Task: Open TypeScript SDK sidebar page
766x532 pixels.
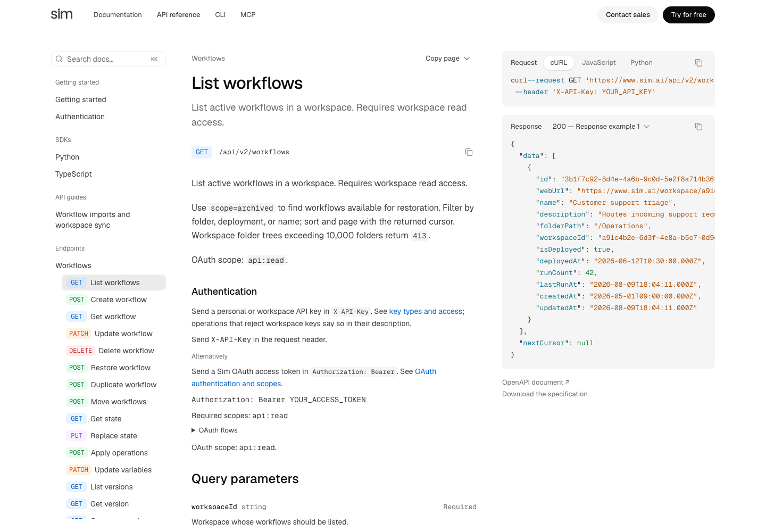Action: coord(73,174)
